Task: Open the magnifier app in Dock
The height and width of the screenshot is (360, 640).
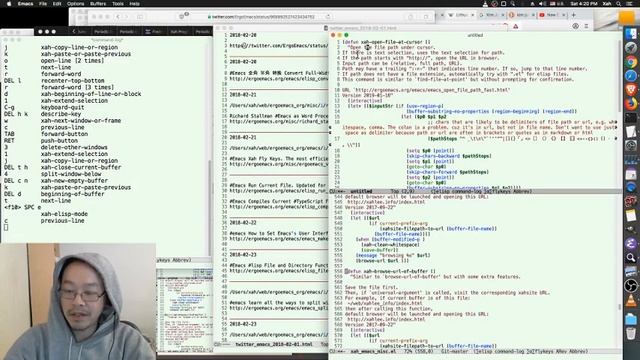Action: 631,258
